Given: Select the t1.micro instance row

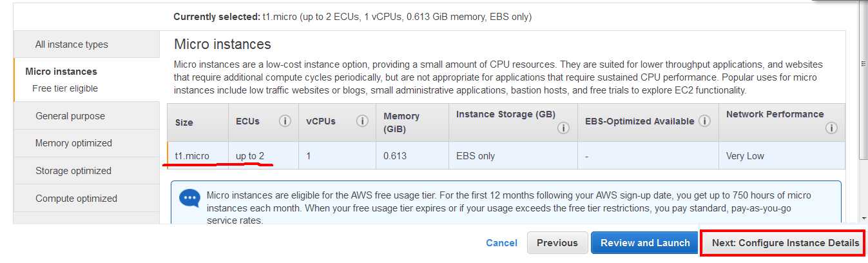Looking at the screenshot, I should 506,156.
